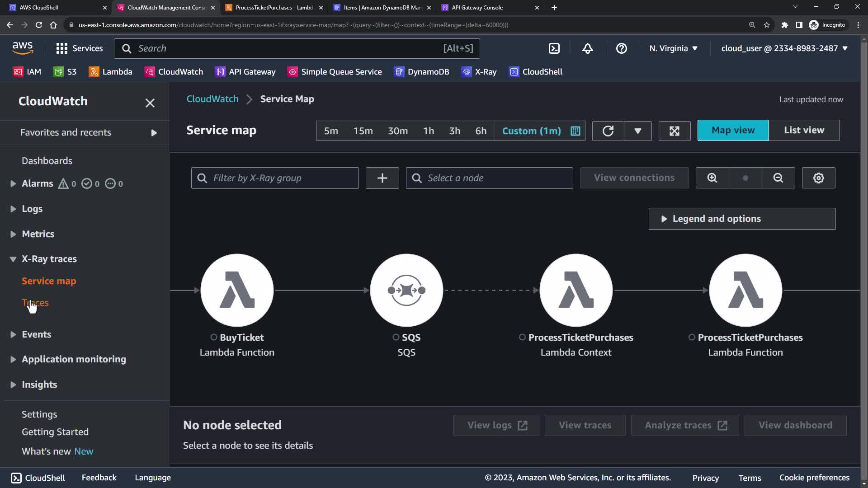
Task: Select the BuyTicket Lambda node circle
Action: coord(237,290)
